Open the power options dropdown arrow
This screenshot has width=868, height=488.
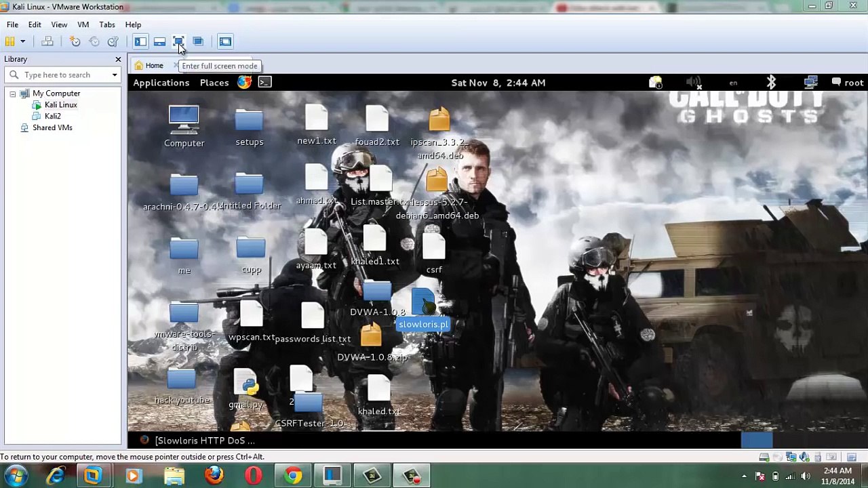(22, 42)
